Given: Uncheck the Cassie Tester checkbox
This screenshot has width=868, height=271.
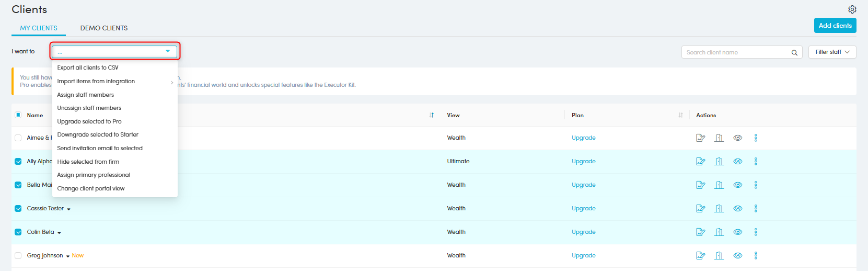Looking at the screenshot, I should 18,209.
